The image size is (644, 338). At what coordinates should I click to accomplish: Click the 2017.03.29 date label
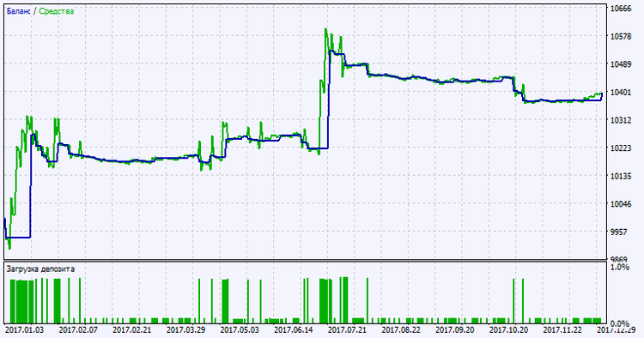coord(185,329)
